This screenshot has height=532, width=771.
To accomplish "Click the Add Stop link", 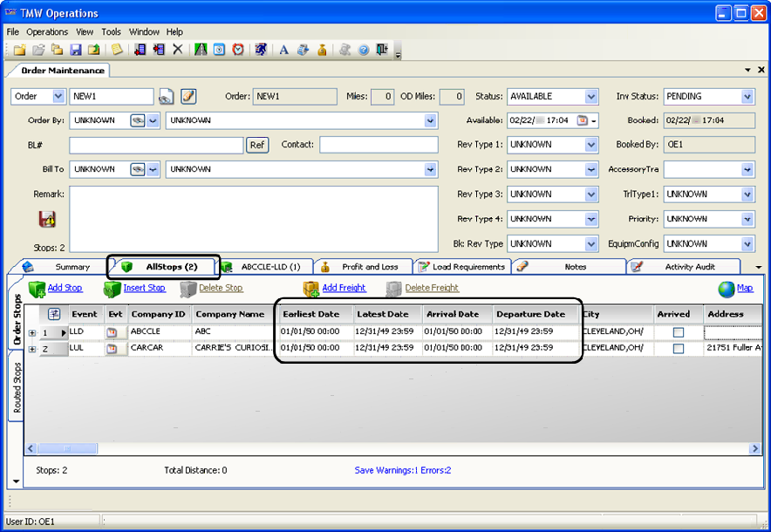I will [x=65, y=288].
